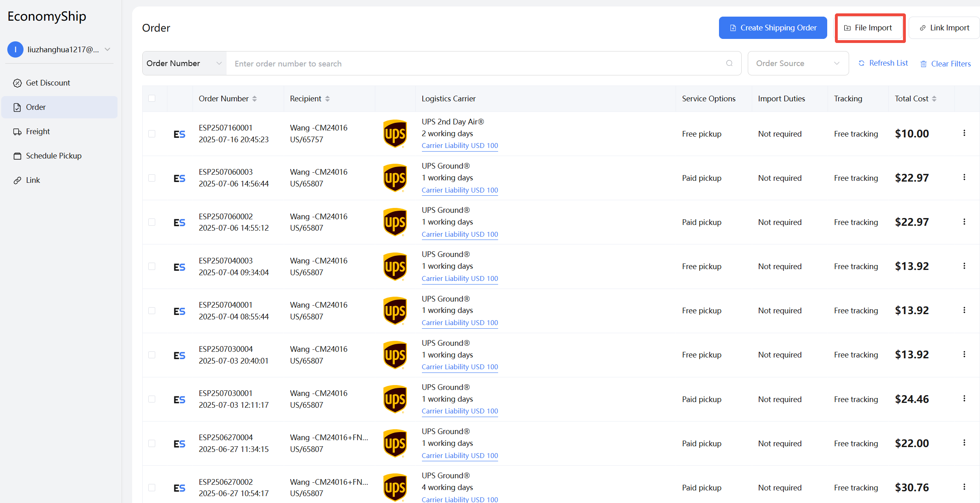Open three-dot menu for the $24.46 order
Screen dimensions: 980x503
click(964, 398)
